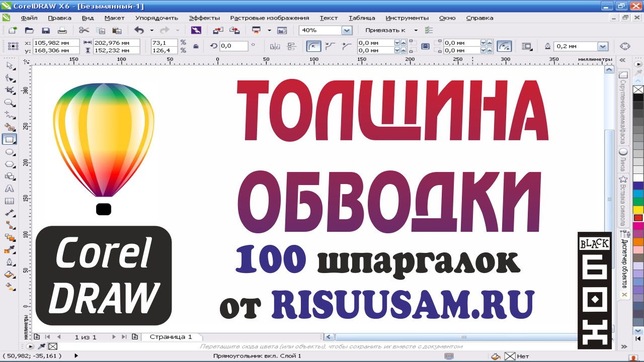Screen dimensions: 644x362
Task: Pick the Smart Fill tool
Action: (10, 127)
